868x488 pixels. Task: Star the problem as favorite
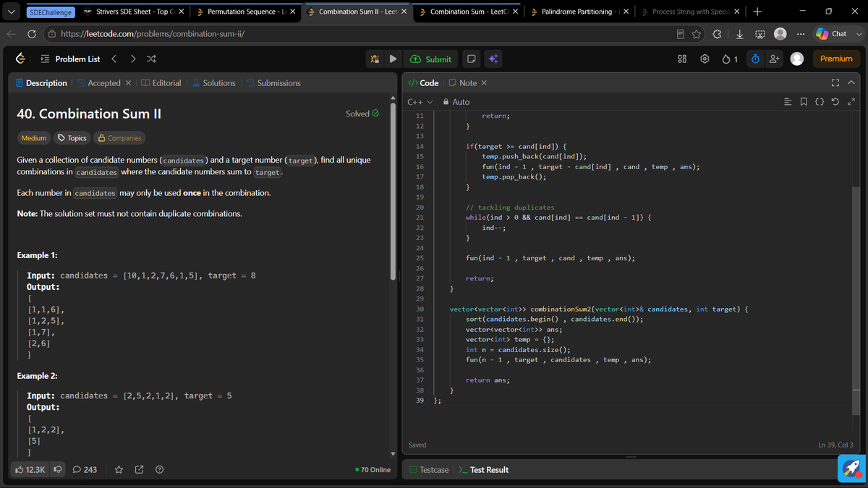(119, 470)
